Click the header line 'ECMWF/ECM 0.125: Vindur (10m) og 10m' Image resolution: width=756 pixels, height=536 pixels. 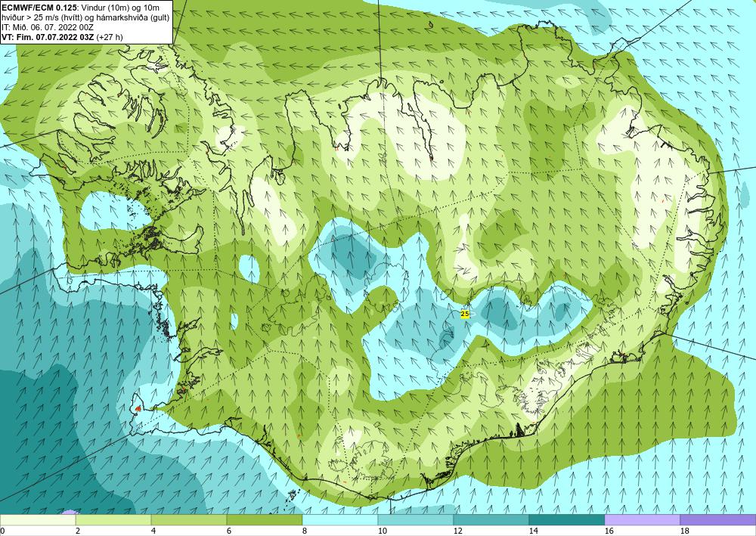point(81,8)
